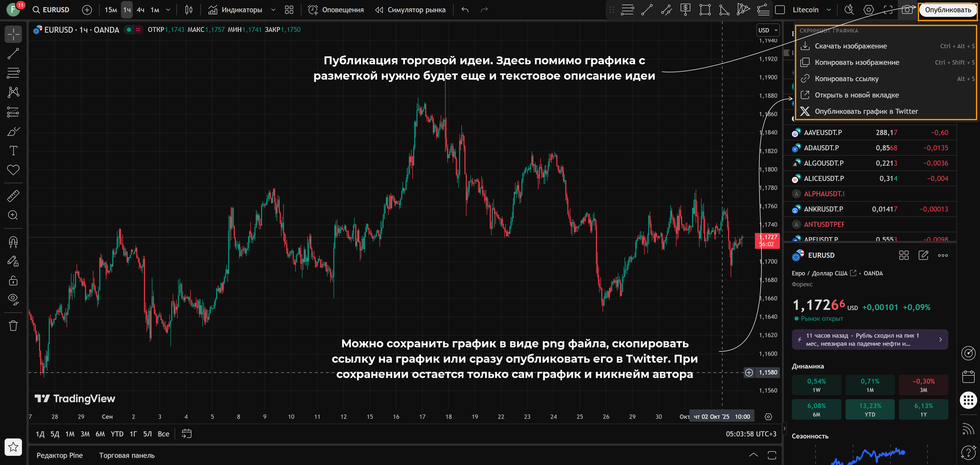980x465 pixels.
Task: Open the Индикаторы button
Action: point(236,10)
